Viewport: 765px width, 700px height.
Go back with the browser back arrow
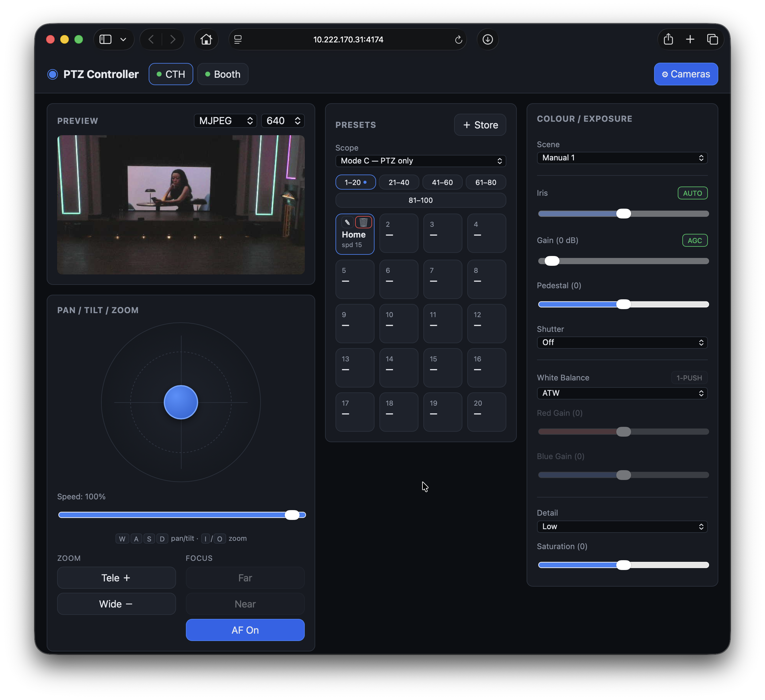coord(151,39)
